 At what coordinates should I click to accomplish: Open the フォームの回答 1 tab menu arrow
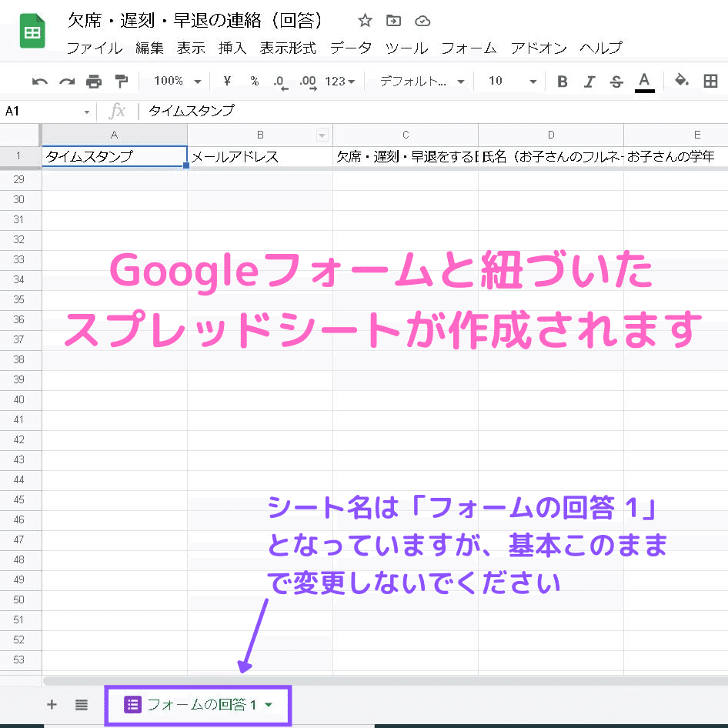point(269,705)
